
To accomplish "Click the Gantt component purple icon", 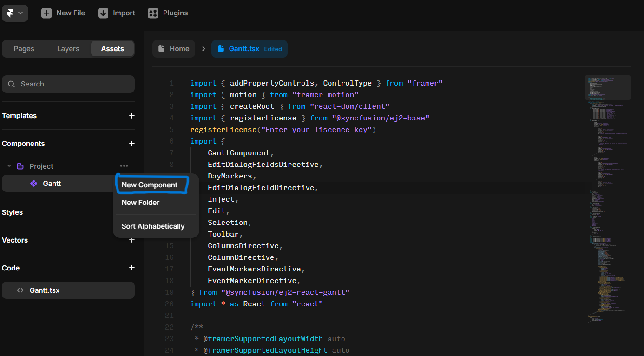I will coord(33,184).
